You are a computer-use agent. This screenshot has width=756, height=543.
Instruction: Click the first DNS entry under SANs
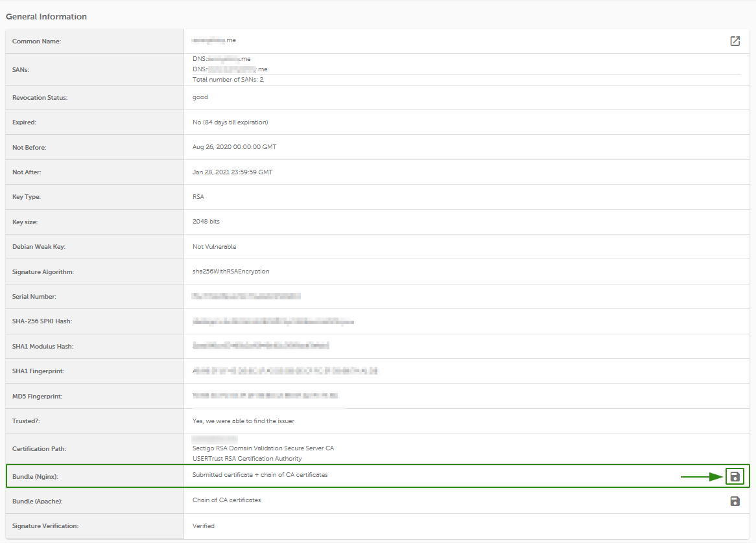(x=221, y=58)
